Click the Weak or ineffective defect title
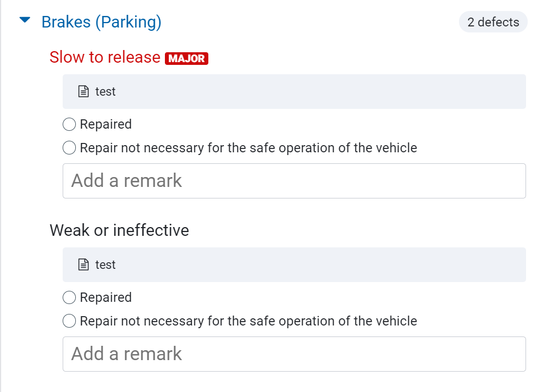The width and height of the screenshot is (542, 392). pos(119,230)
